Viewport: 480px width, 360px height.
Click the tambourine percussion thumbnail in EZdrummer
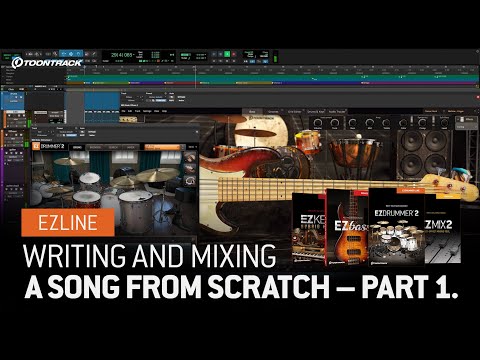[191, 181]
